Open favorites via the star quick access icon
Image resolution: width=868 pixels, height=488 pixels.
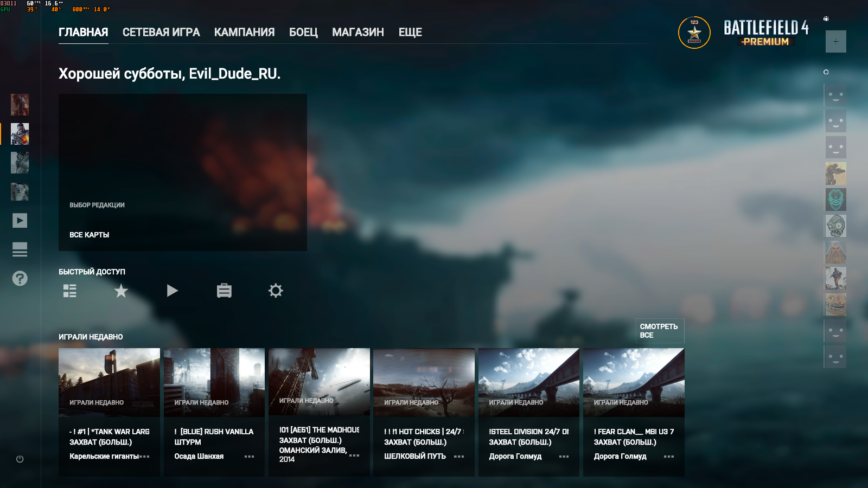click(x=121, y=291)
